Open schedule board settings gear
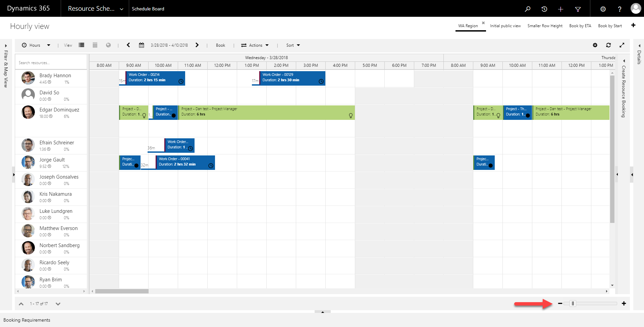Screen dimensions: 644x327 click(x=595, y=45)
